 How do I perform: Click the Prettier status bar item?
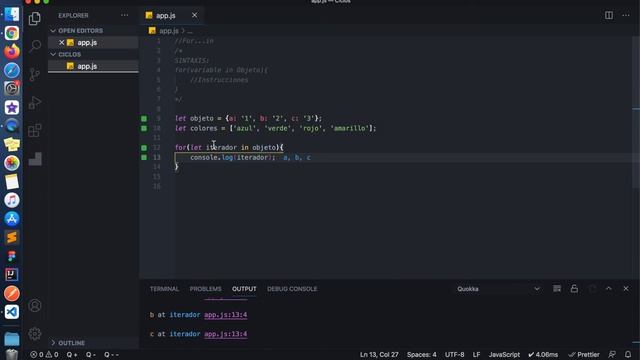pos(584,354)
